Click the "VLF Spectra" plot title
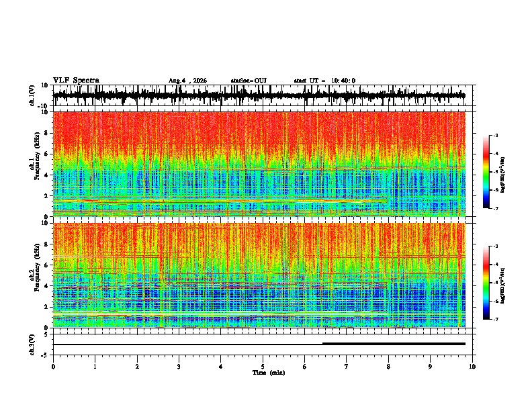 point(76,81)
